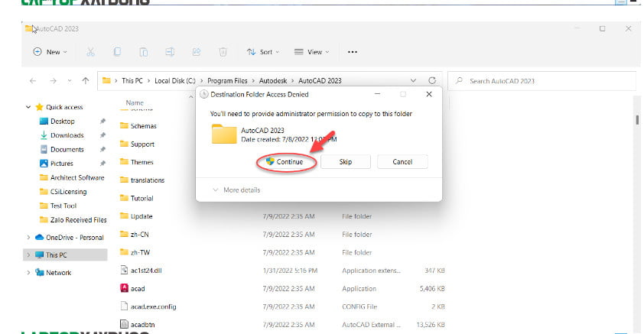Click the Delete trash icon in toolbar
Screen dimensions: 644x334
coord(223,52)
